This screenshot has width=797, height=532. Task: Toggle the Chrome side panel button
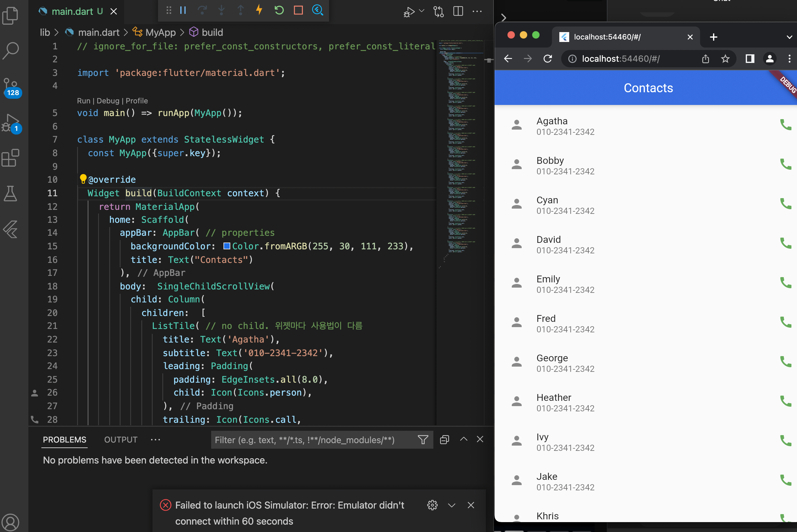pyautogui.click(x=750, y=59)
